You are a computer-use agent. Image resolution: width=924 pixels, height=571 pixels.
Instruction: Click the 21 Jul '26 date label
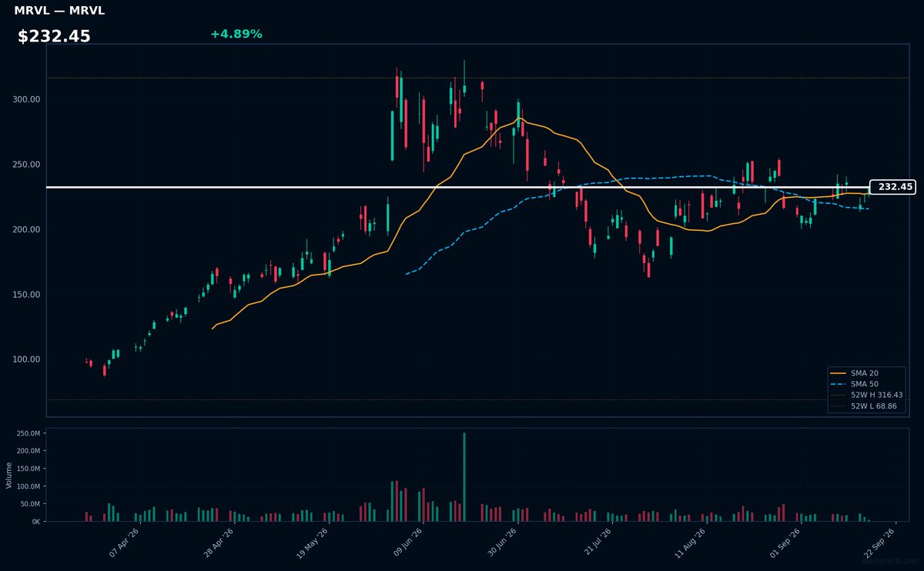tap(597, 542)
